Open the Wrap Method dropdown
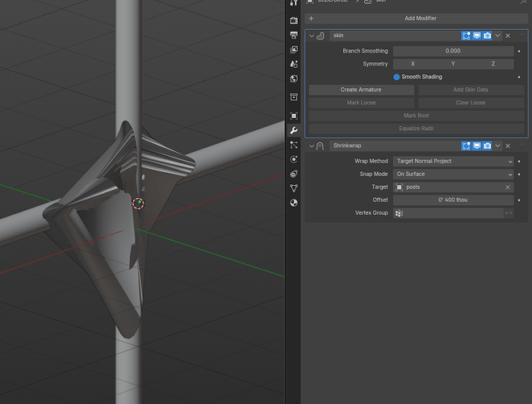Viewport: 532px width, 404px height. tap(453, 162)
